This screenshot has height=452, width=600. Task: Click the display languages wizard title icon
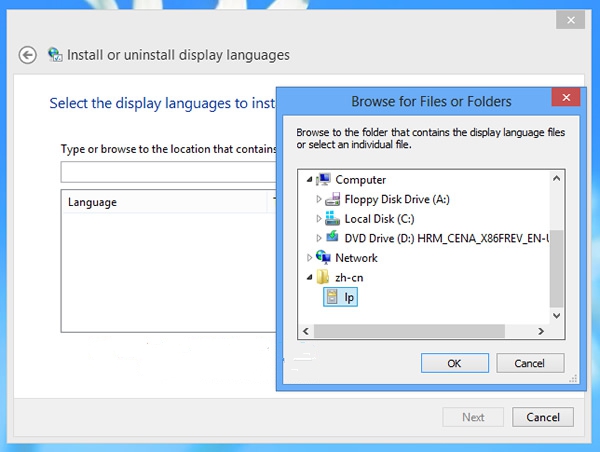[x=55, y=55]
